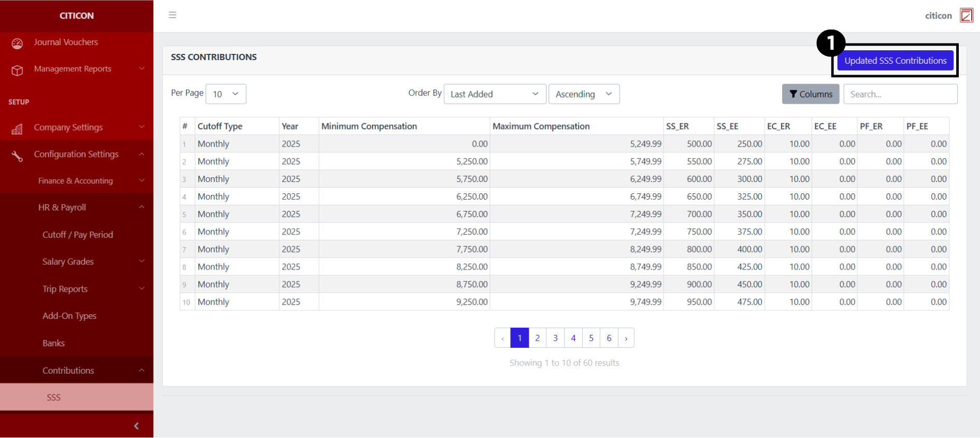Click the Company Settings building icon
Screen dimensions: 980x438
(x=17, y=129)
